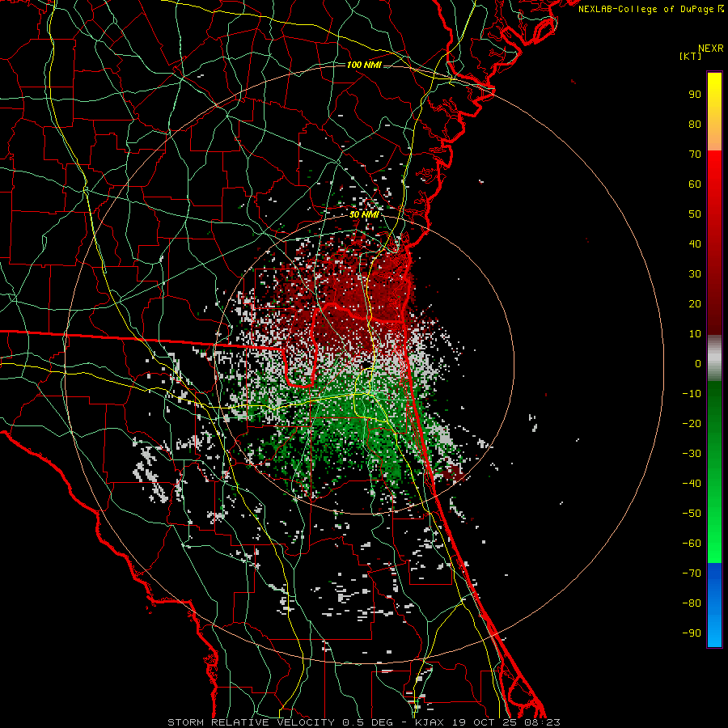Click the 19 OCT 25 date in caption
This screenshot has width=728, height=728.
[486, 722]
